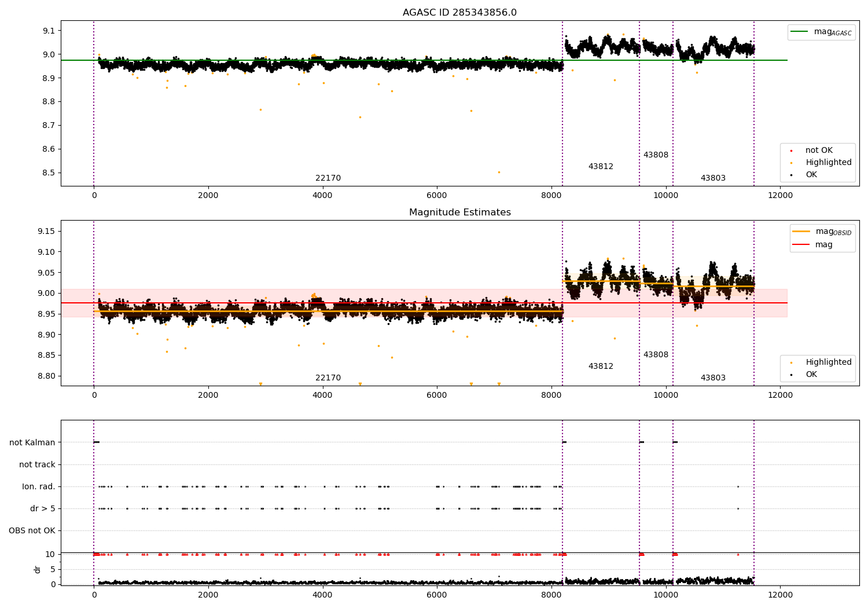This screenshot has width=868, height=608.
Task: Click the title 'AGASC ID 285343856.0'
Action: [x=459, y=13]
